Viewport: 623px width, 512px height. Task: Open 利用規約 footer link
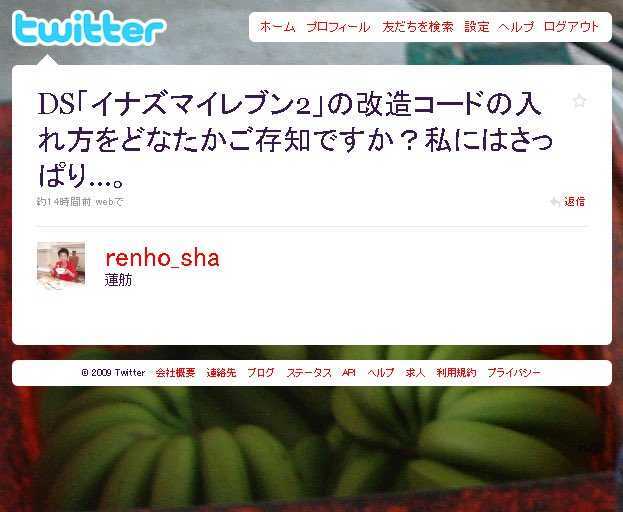(x=456, y=373)
